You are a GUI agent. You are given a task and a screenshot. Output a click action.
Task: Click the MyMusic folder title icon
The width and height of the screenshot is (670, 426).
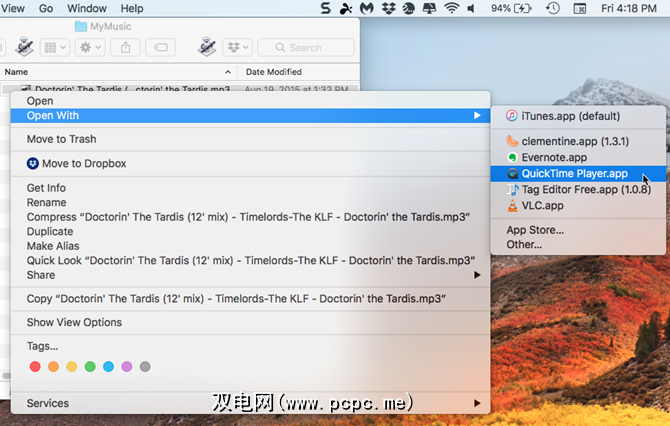coord(80,26)
